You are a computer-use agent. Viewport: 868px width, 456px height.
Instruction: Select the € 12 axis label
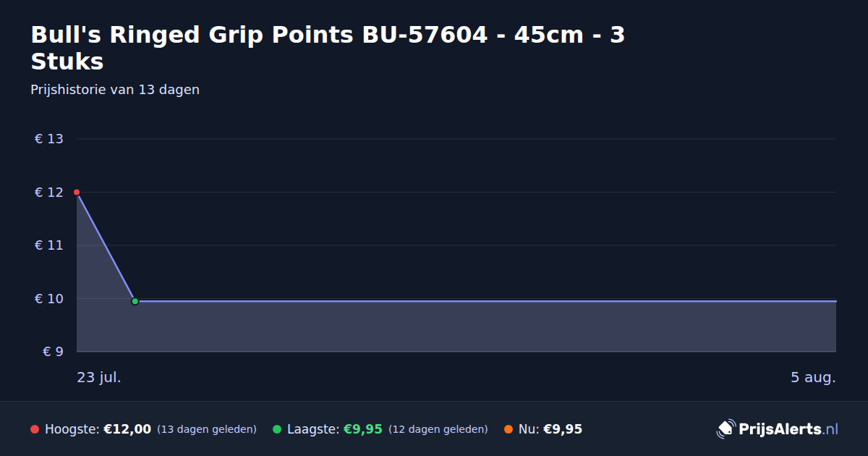tap(49, 193)
